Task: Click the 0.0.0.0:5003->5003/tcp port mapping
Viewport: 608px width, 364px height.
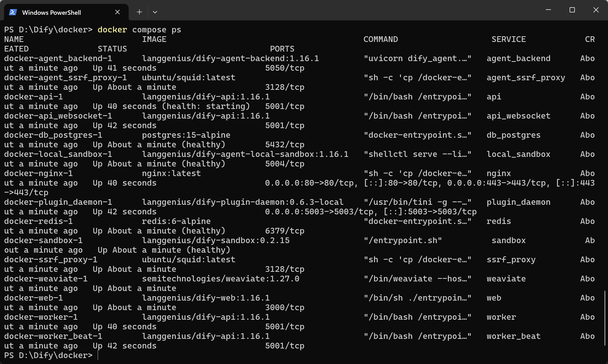Action: pos(319,212)
